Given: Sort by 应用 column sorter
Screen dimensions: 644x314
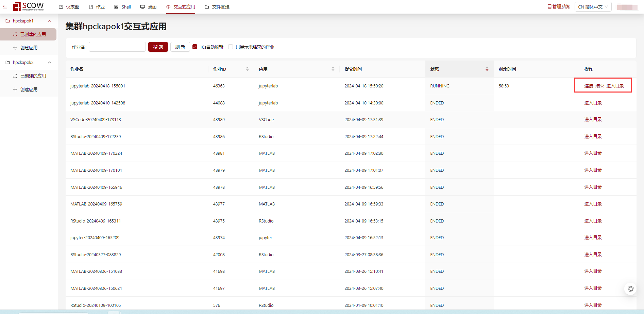Looking at the screenshot, I should pos(333,69).
